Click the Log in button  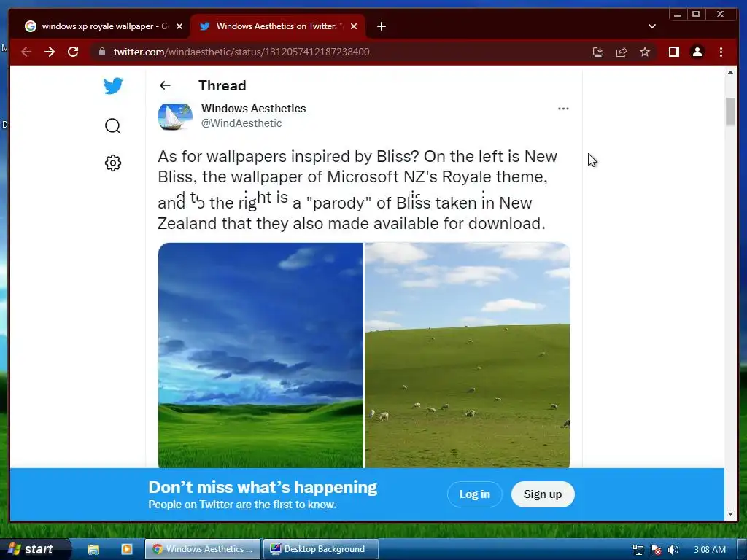pos(474,494)
